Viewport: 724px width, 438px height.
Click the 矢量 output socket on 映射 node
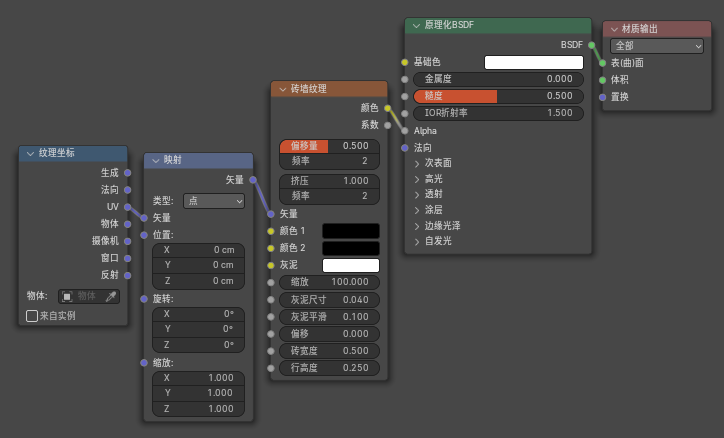click(253, 180)
